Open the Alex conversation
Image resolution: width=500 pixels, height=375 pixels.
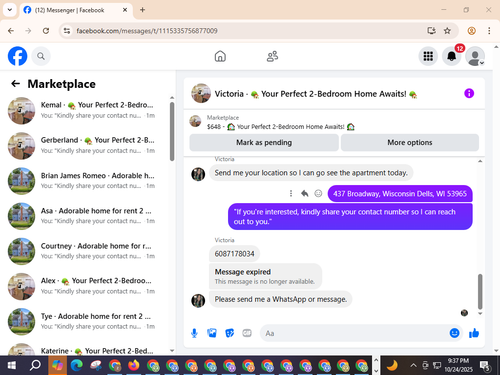87,286
